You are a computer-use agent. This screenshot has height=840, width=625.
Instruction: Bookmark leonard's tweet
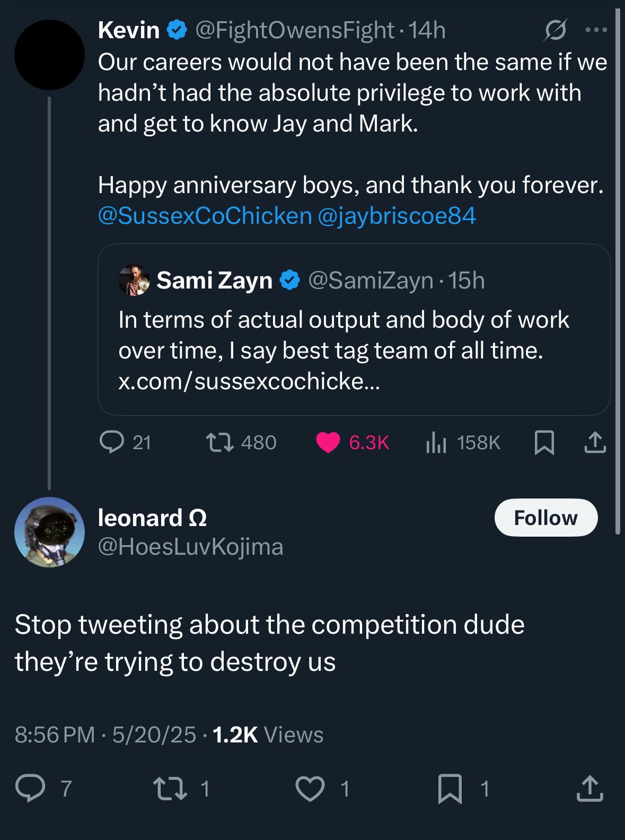(x=450, y=788)
